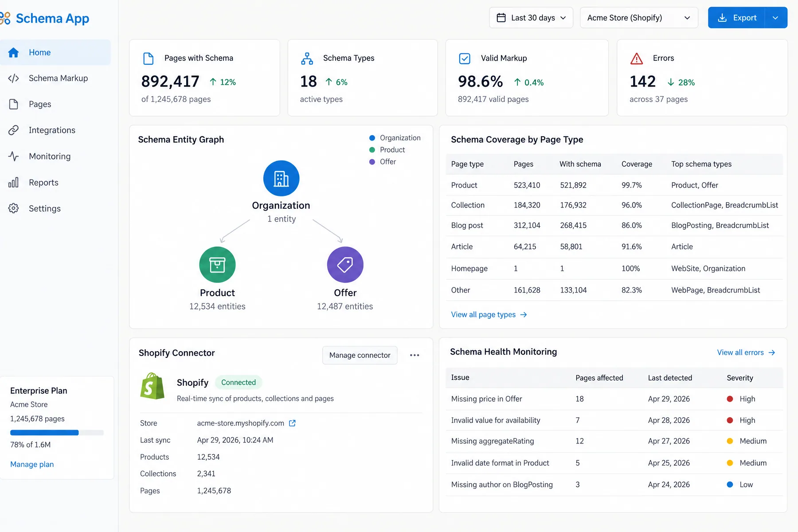Click the 892,417 pages with schema value

pyautogui.click(x=170, y=82)
